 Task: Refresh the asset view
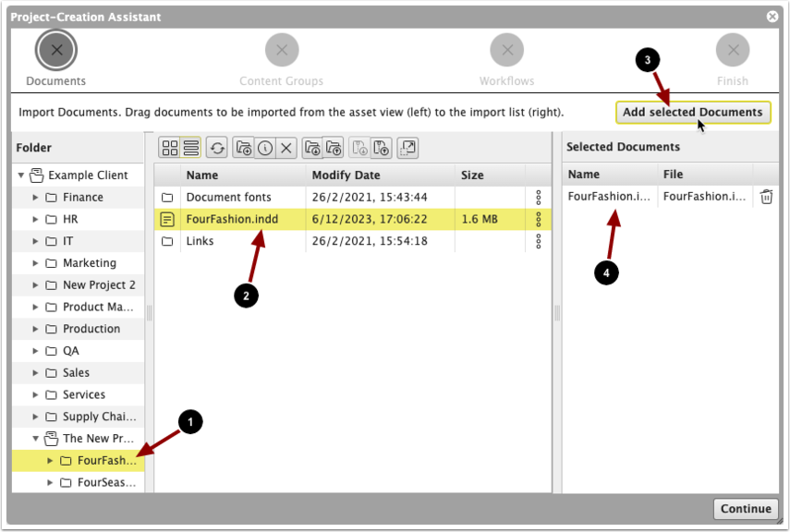coord(217,148)
